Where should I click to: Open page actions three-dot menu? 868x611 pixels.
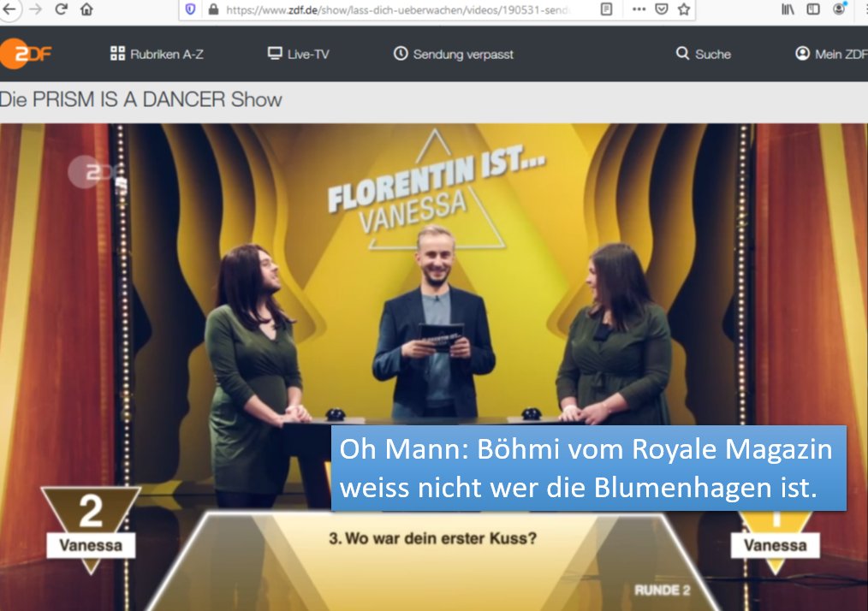(639, 9)
